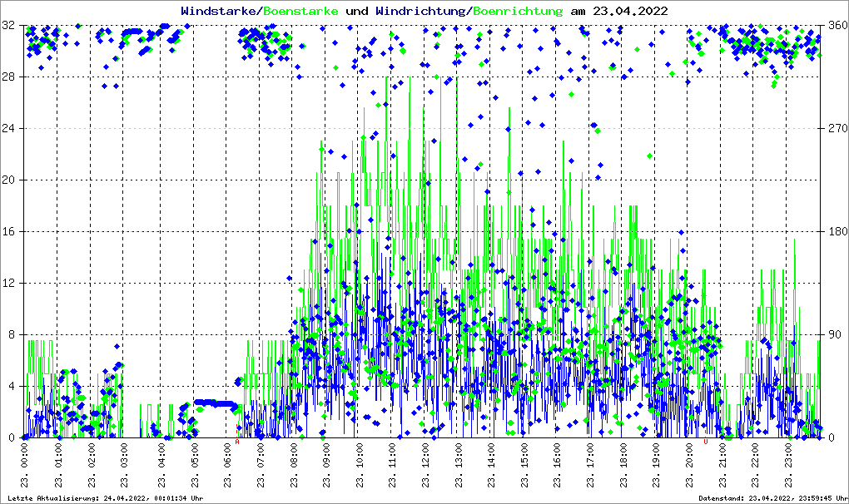This screenshot has width=849, height=504.
Task: Click the '16' value on left axis
Action: [x=8, y=231]
